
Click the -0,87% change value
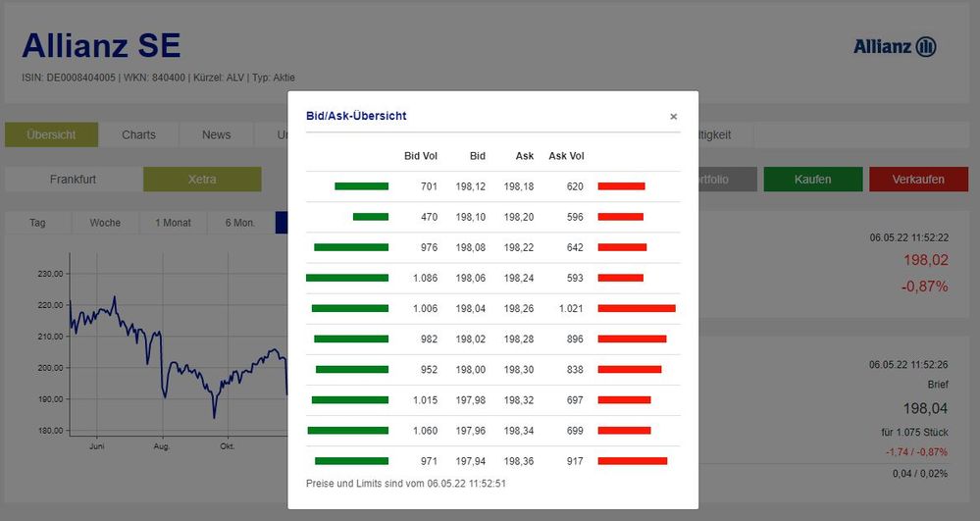point(924,287)
